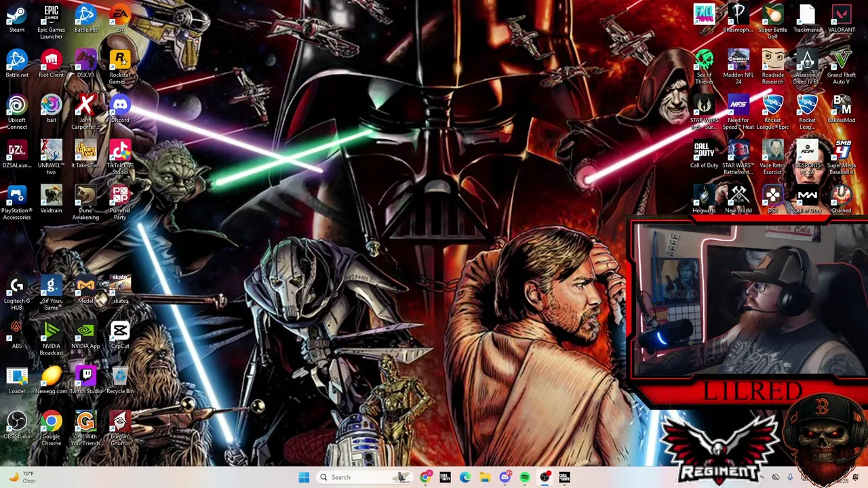Open the Loader desktop shortcut

coord(17,381)
